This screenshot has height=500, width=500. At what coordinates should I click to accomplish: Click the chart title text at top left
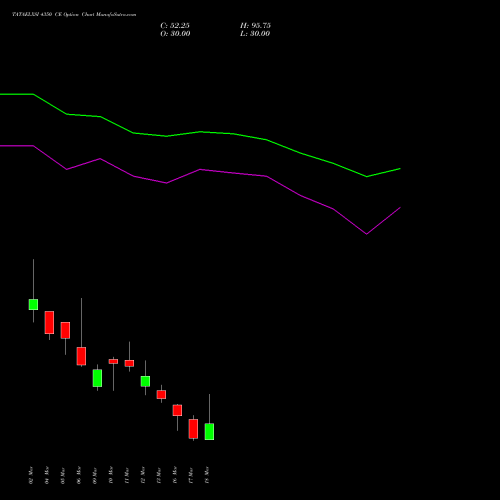click(74, 14)
